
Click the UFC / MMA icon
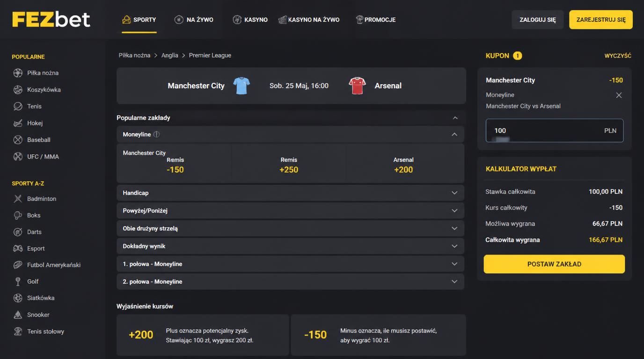tap(18, 157)
